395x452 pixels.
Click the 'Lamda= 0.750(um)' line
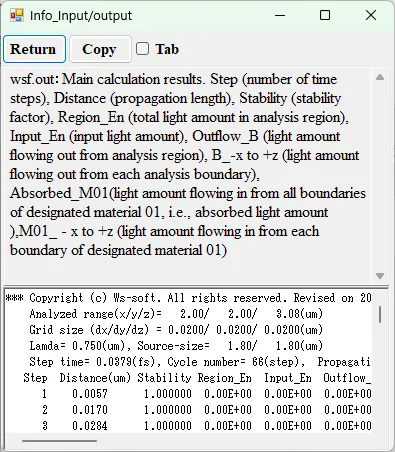point(176,346)
